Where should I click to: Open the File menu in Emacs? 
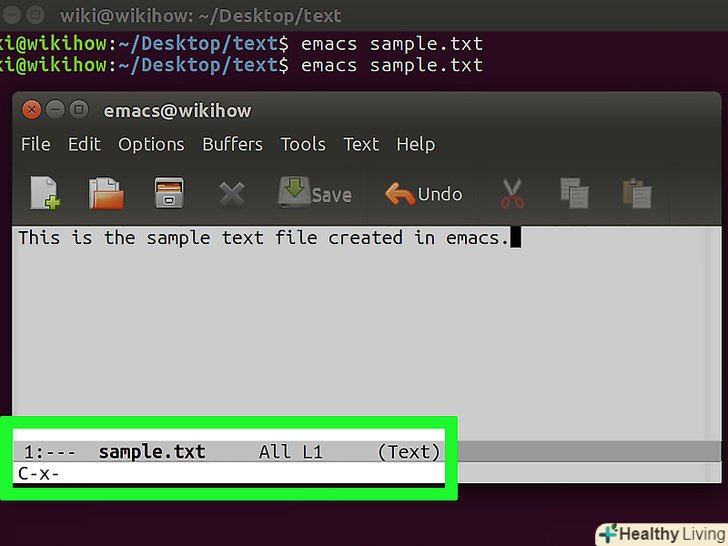click(x=36, y=144)
